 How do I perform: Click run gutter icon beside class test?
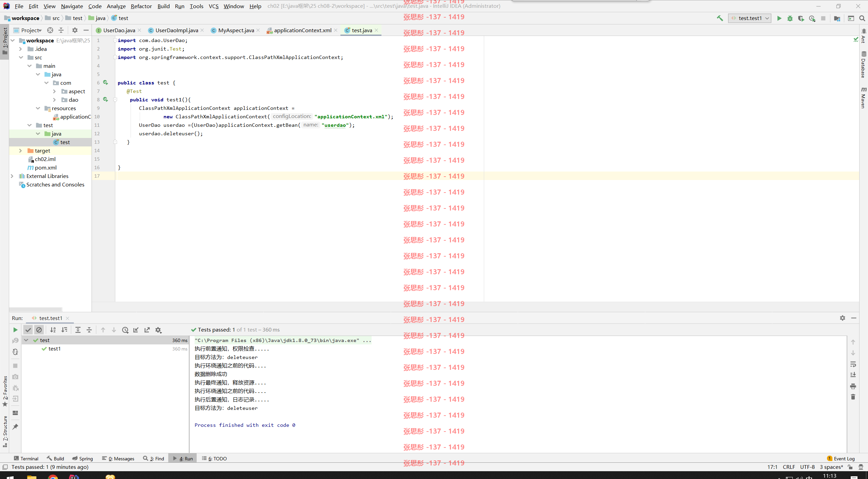pyautogui.click(x=105, y=83)
